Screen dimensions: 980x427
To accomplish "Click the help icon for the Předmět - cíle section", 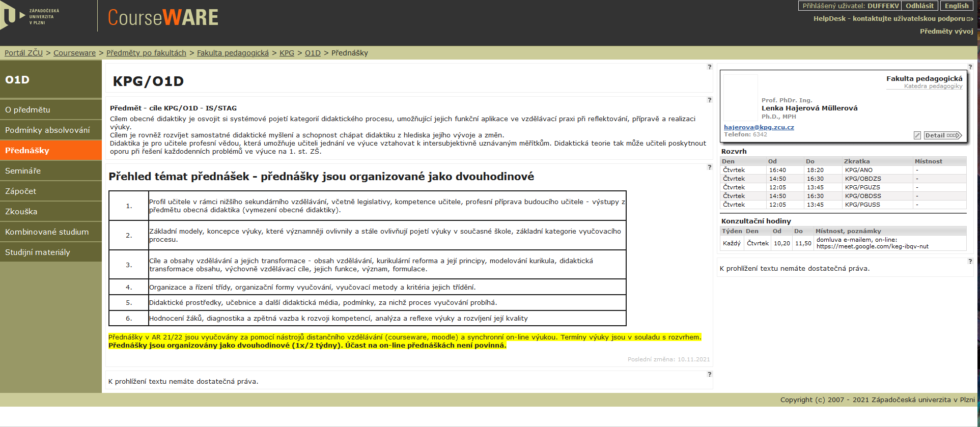I will click(709, 100).
